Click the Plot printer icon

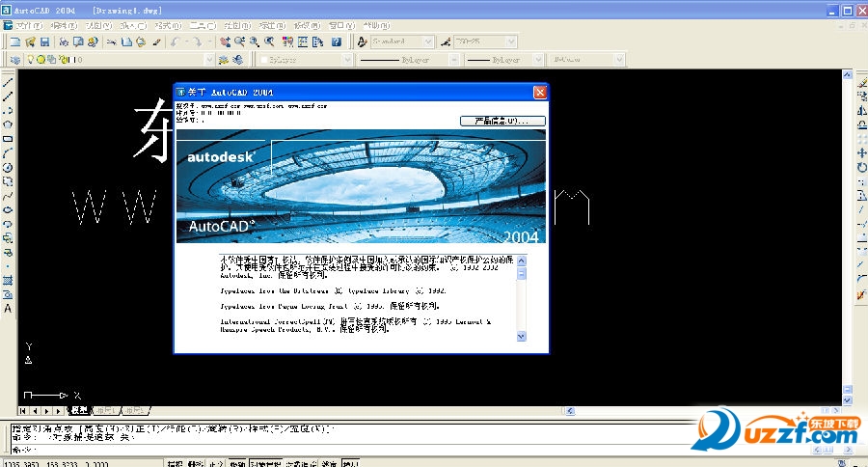click(64, 42)
